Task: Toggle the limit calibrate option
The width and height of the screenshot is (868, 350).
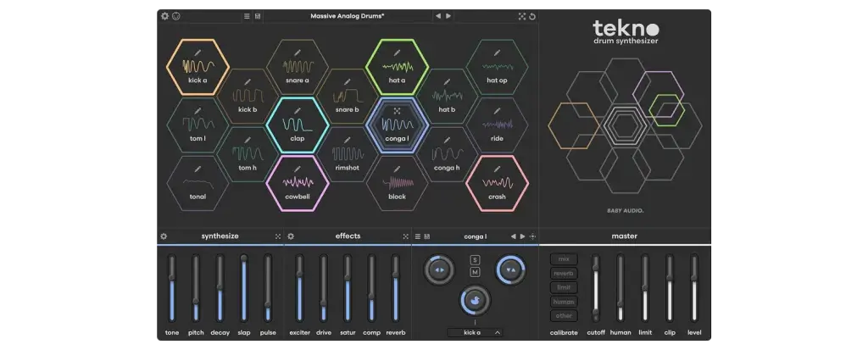Action: (x=564, y=287)
